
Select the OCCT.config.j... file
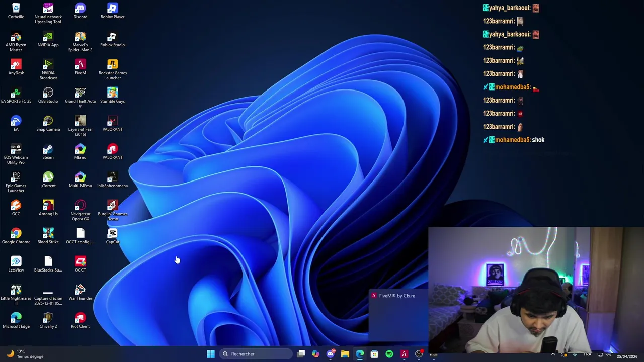point(80,237)
